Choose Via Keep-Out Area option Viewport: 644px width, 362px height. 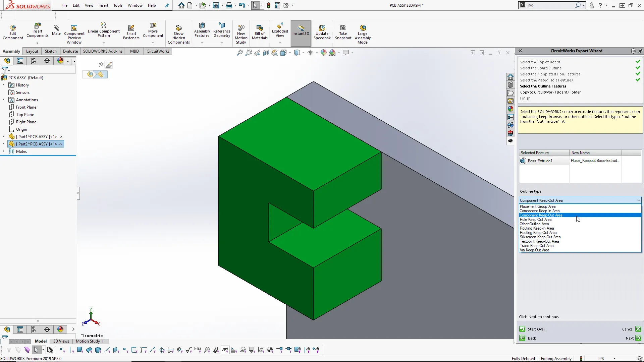pyautogui.click(x=534, y=250)
